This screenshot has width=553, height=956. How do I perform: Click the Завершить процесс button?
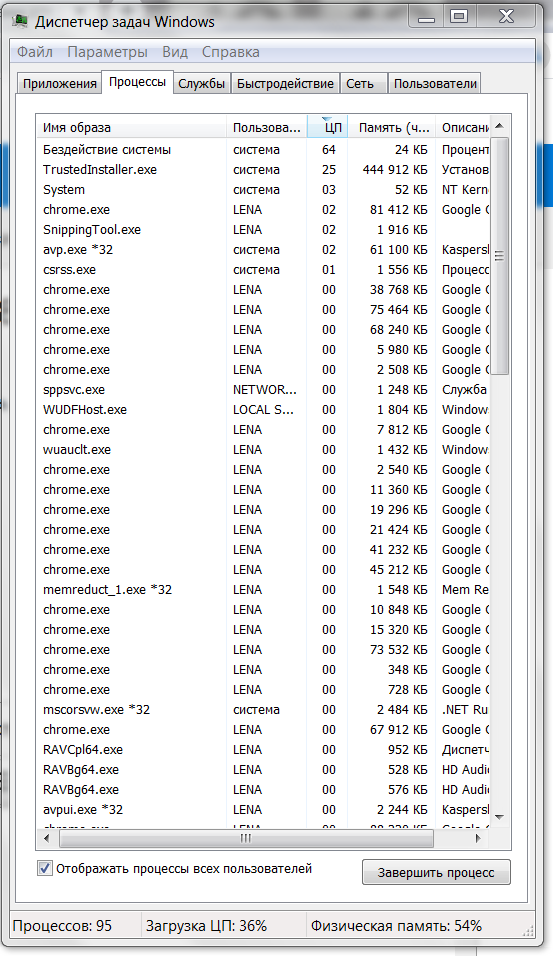click(436, 872)
